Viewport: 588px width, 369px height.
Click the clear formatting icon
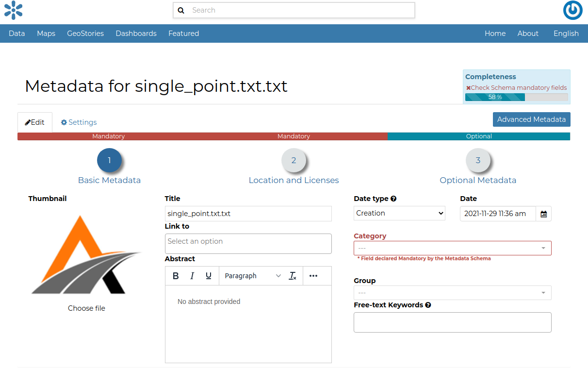click(293, 276)
